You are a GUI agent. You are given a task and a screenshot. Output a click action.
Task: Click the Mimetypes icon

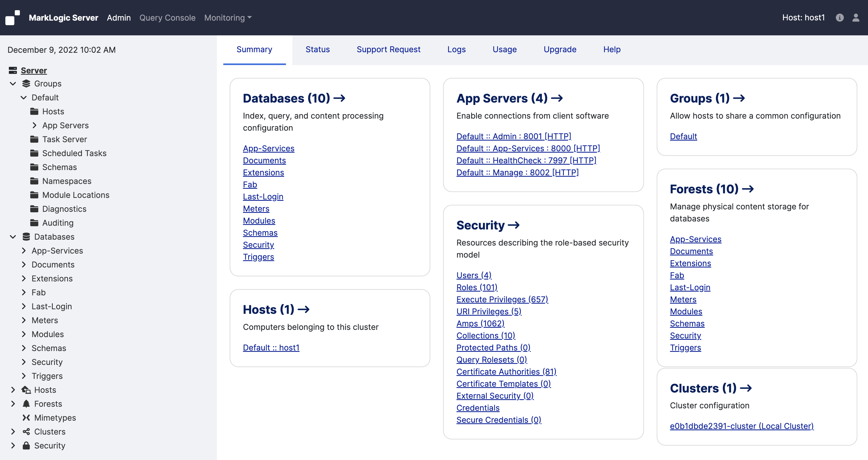coord(26,417)
